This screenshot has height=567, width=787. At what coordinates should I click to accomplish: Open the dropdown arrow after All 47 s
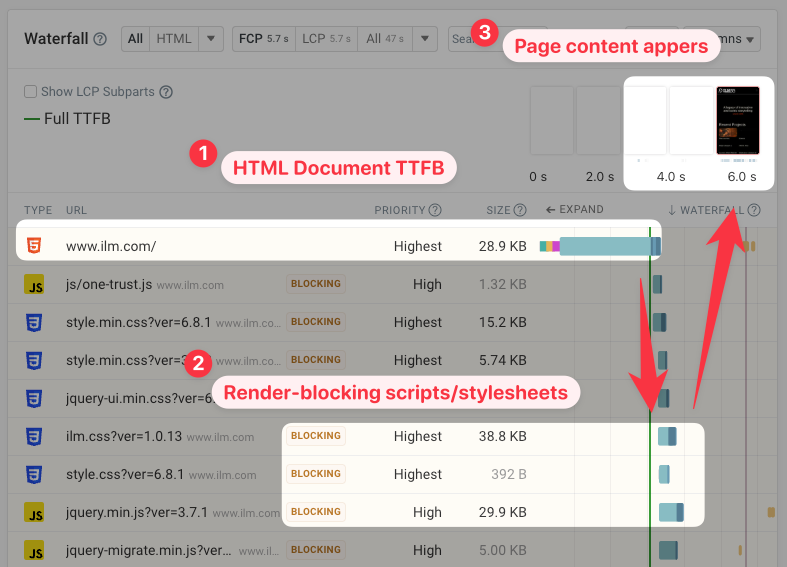(x=425, y=39)
